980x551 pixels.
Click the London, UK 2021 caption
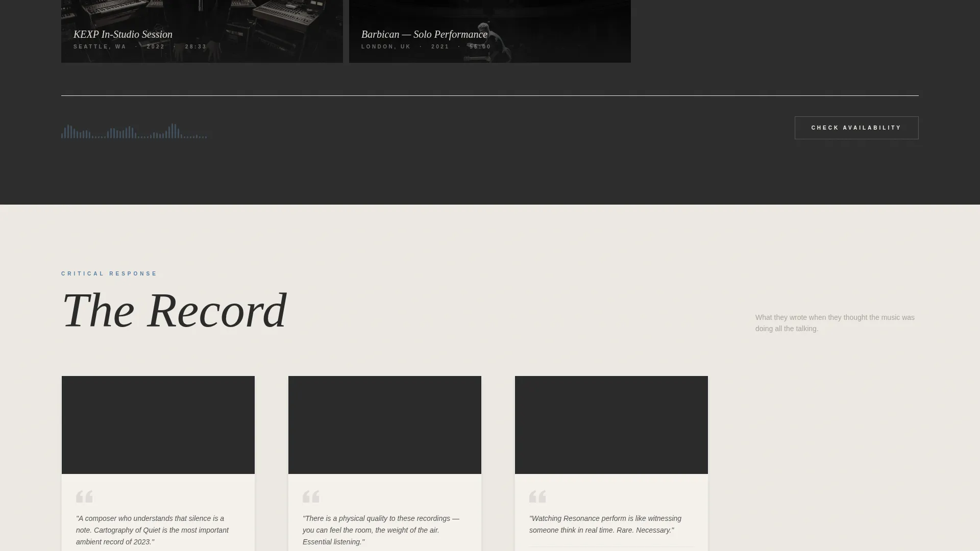point(426,47)
